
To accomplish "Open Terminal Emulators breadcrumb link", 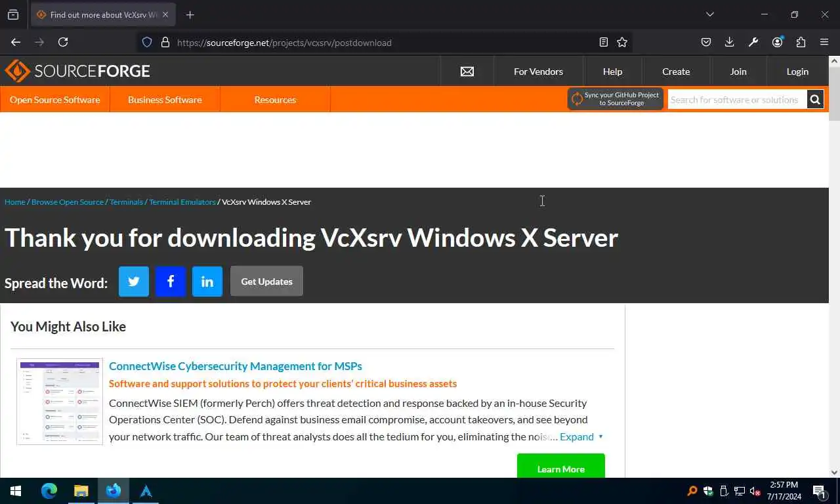I will click(182, 202).
